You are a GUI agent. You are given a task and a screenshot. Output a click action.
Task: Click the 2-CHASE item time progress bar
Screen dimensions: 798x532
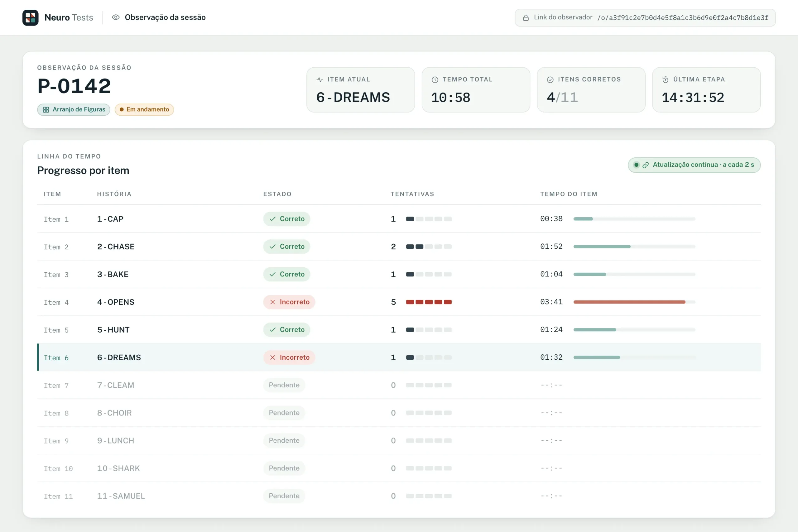point(634,247)
